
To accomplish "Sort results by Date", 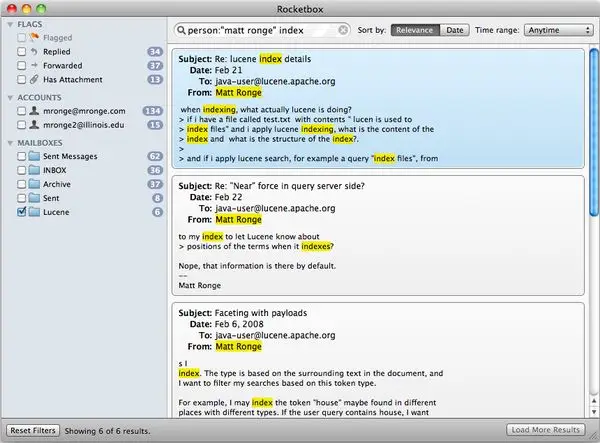I will 455,30.
